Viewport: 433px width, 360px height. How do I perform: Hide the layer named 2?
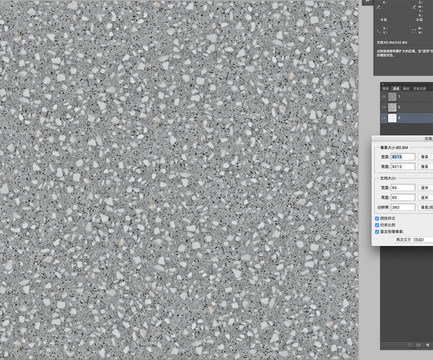tap(384, 107)
